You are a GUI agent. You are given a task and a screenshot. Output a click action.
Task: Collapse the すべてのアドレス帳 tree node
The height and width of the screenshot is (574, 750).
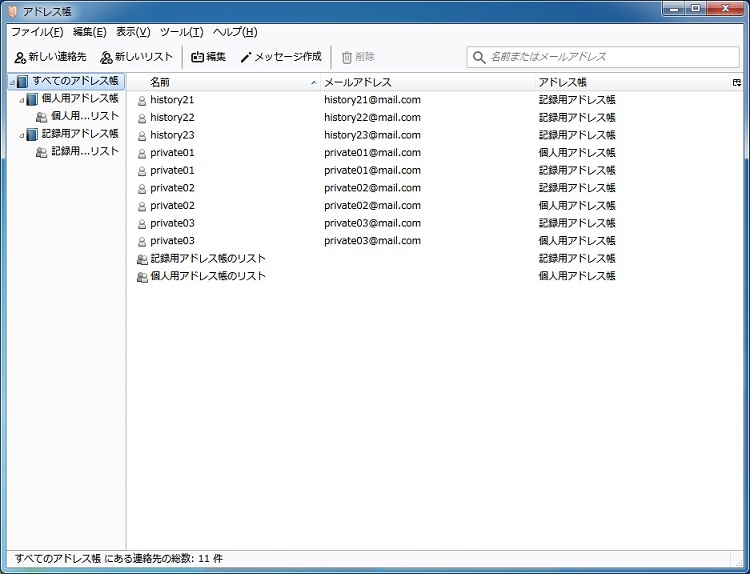[x=10, y=82]
